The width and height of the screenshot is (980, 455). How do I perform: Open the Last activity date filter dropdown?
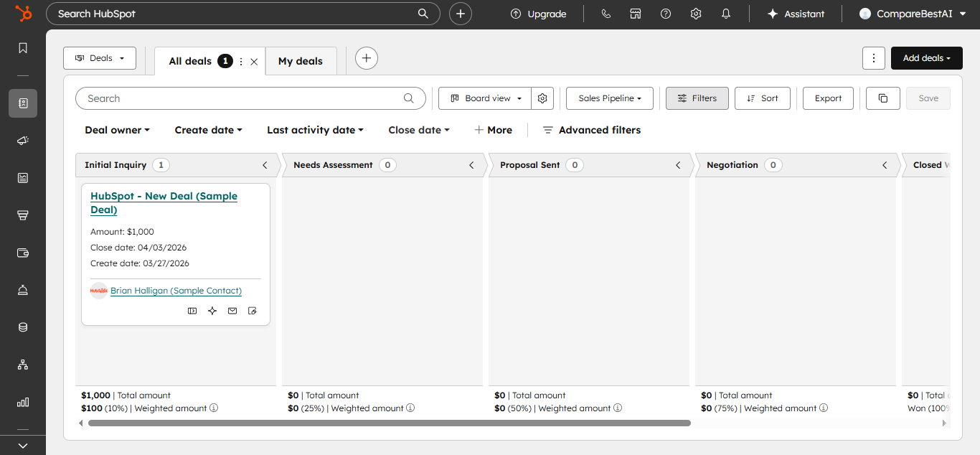pyautogui.click(x=316, y=130)
